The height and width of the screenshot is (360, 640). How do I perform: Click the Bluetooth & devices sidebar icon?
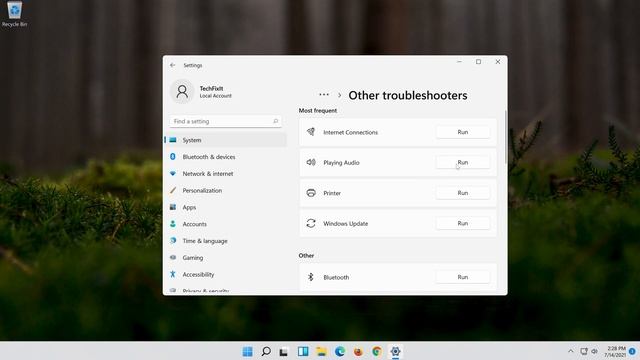point(173,157)
